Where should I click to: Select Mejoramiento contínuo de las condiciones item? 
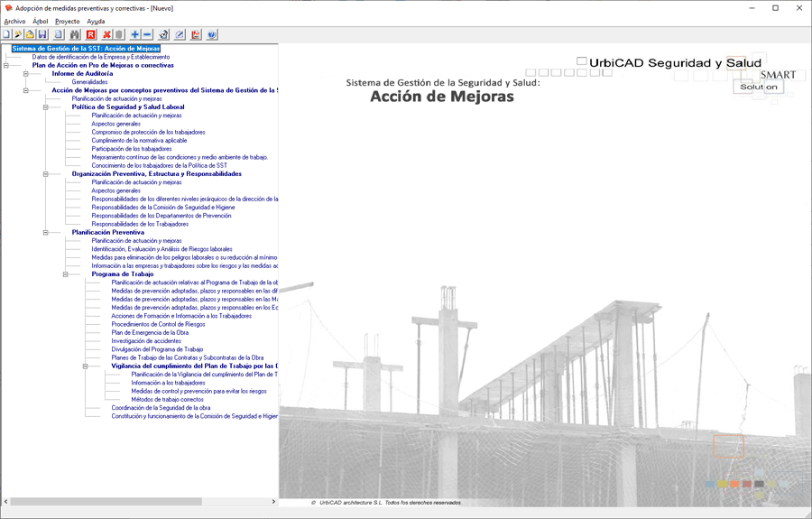(180, 157)
